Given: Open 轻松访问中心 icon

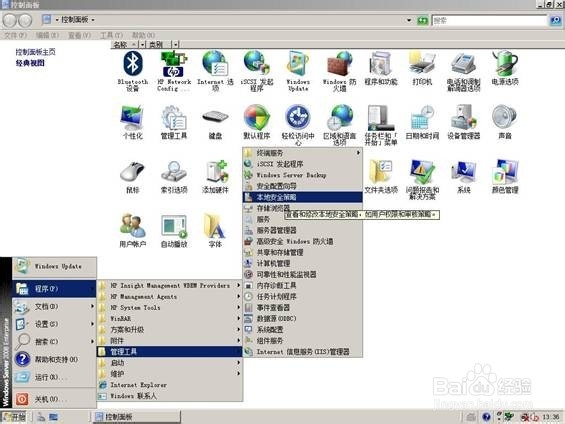Looking at the screenshot, I should 298,125.
